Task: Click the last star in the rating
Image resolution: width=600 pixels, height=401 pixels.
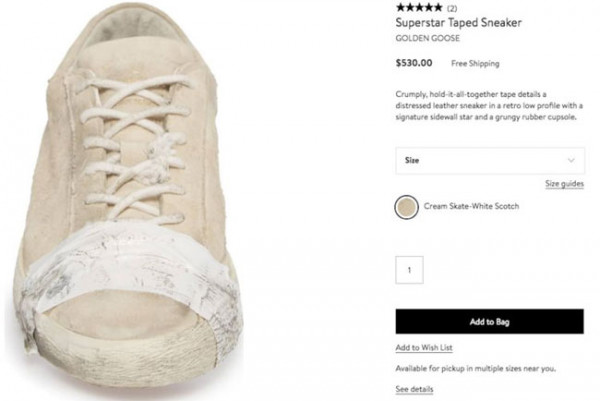Action: [438, 8]
